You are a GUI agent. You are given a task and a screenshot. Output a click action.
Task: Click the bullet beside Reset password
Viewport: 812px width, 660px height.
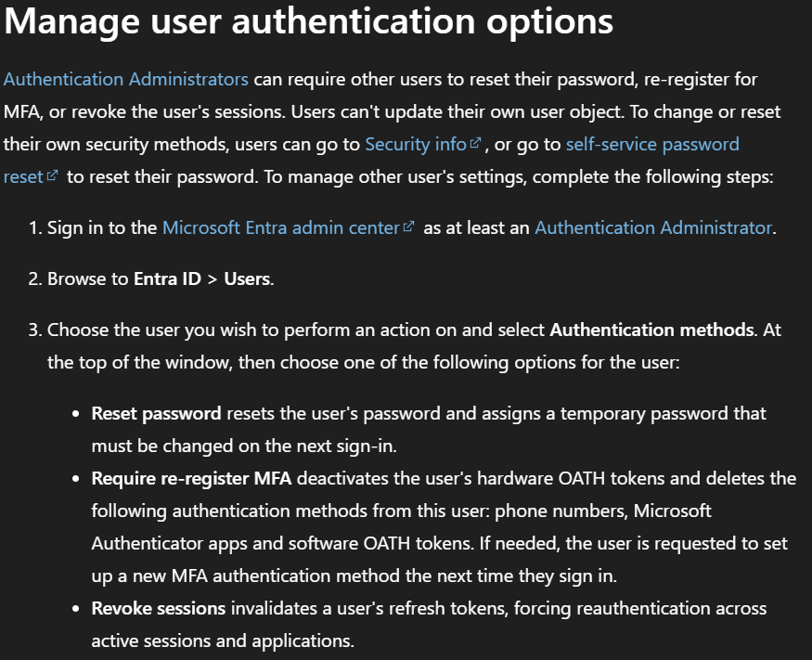click(76, 414)
